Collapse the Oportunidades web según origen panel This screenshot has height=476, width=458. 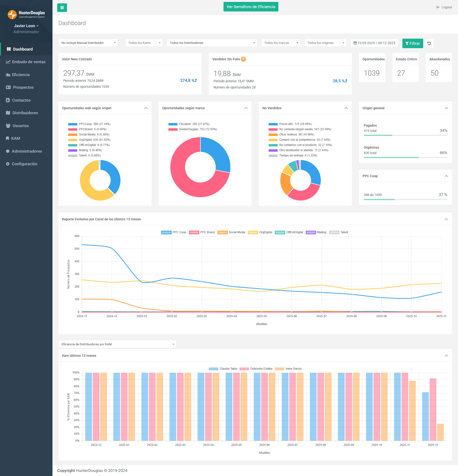pos(146,108)
